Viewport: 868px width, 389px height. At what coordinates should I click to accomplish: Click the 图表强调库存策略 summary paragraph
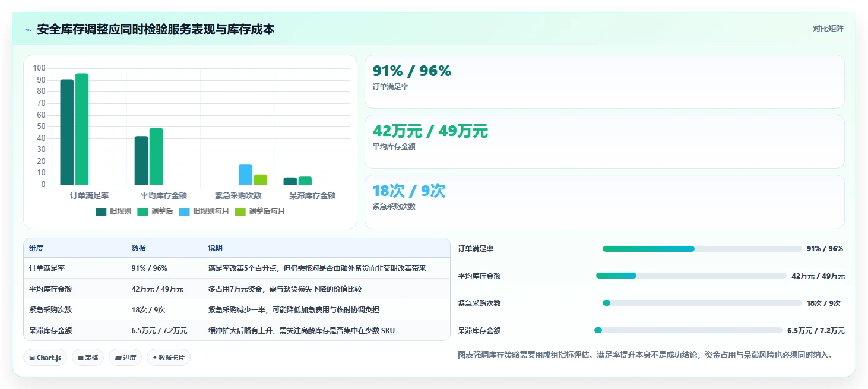pyautogui.click(x=646, y=355)
